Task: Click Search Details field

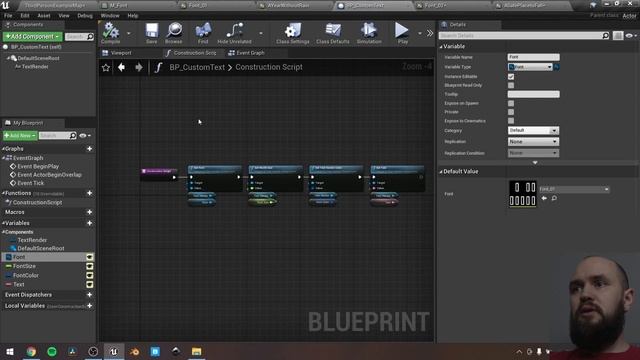Action: 524,36
